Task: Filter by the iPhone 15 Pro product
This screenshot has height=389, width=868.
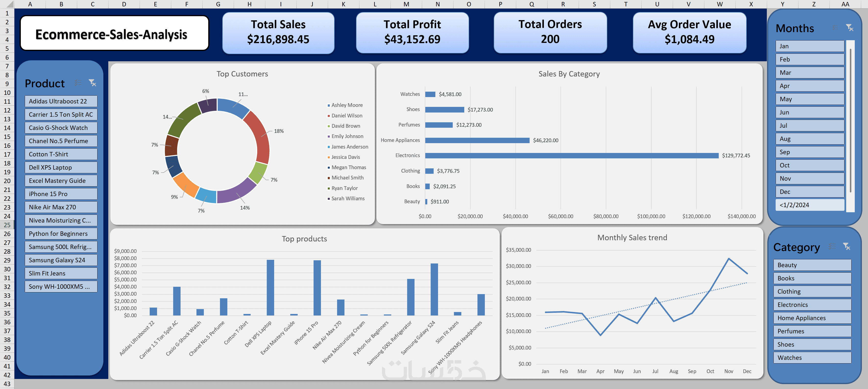Action: [61, 194]
